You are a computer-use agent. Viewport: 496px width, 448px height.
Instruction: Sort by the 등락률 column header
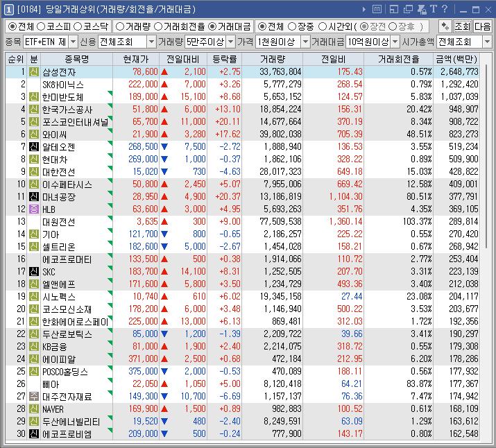click(225, 59)
